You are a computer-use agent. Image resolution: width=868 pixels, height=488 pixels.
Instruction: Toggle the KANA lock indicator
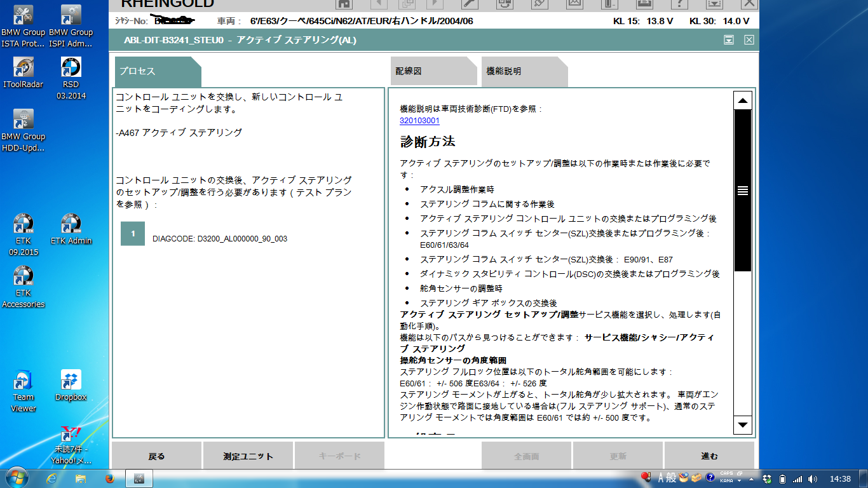[x=727, y=481]
